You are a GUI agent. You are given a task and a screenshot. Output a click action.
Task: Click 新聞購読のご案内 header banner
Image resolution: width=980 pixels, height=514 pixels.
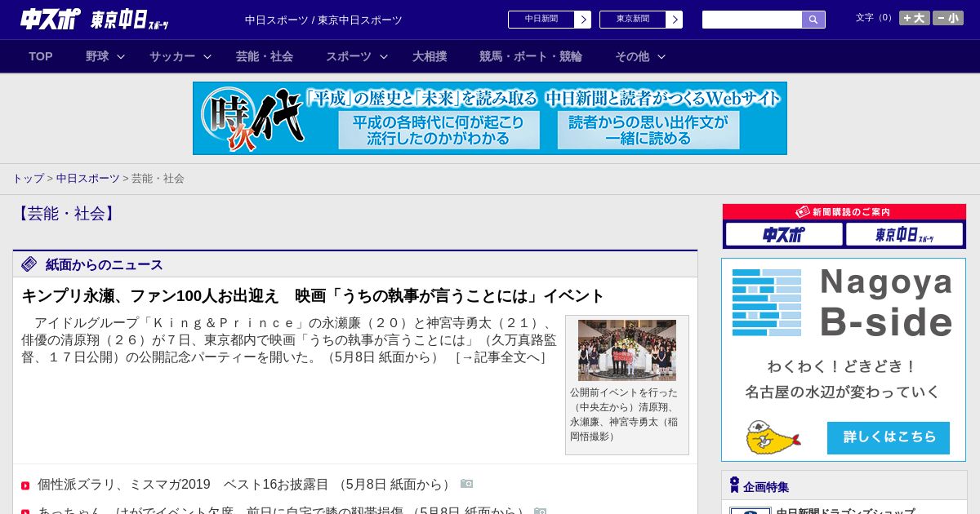point(844,211)
